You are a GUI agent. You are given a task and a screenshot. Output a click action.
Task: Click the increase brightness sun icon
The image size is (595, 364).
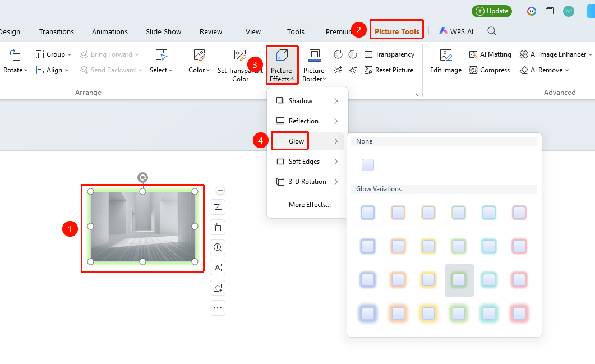tap(338, 70)
